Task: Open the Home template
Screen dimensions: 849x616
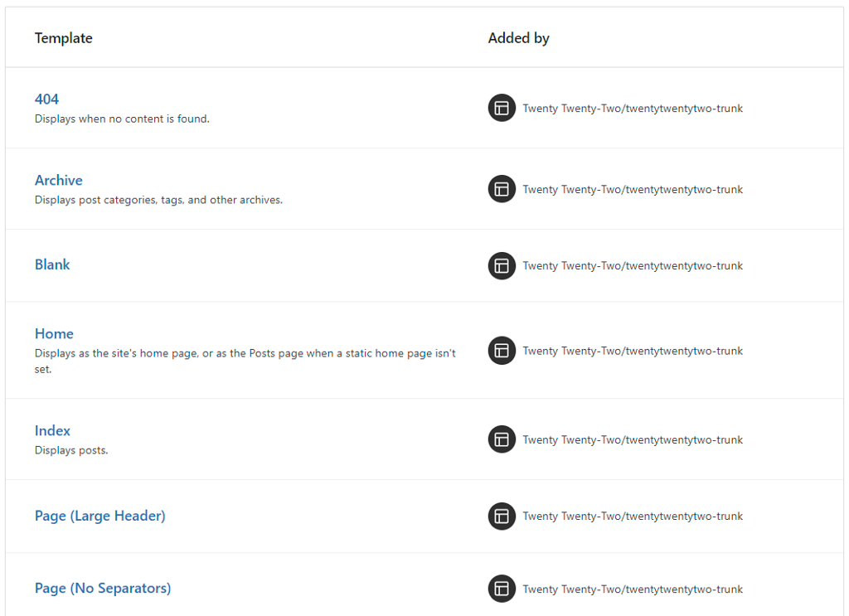Action: [x=54, y=333]
